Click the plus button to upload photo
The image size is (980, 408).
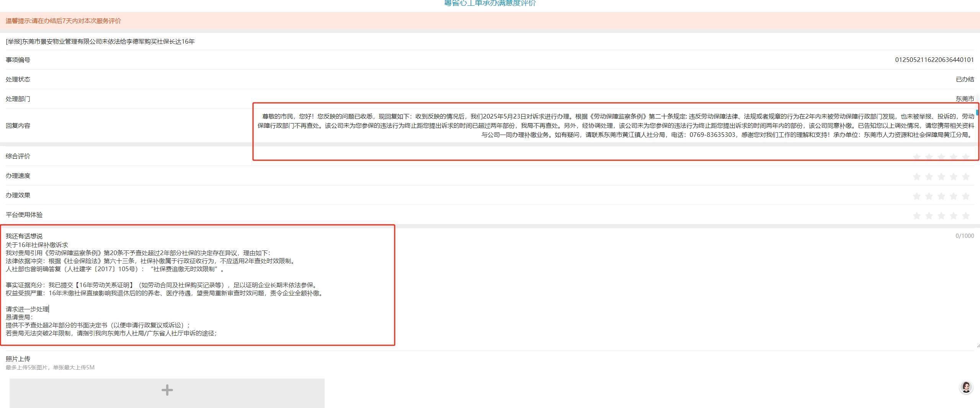(x=167, y=390)
